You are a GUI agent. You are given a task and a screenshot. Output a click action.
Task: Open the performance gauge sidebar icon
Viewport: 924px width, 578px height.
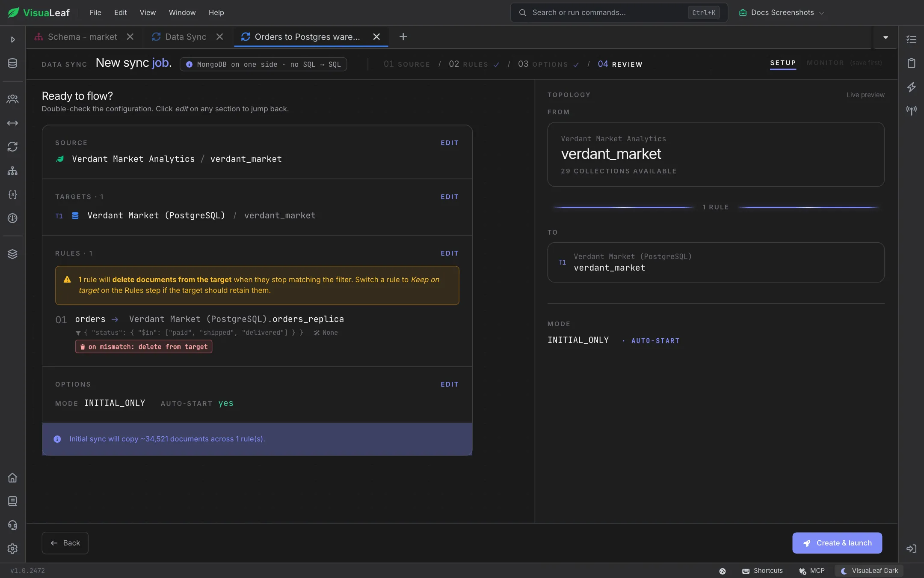(x=12, y=218)
